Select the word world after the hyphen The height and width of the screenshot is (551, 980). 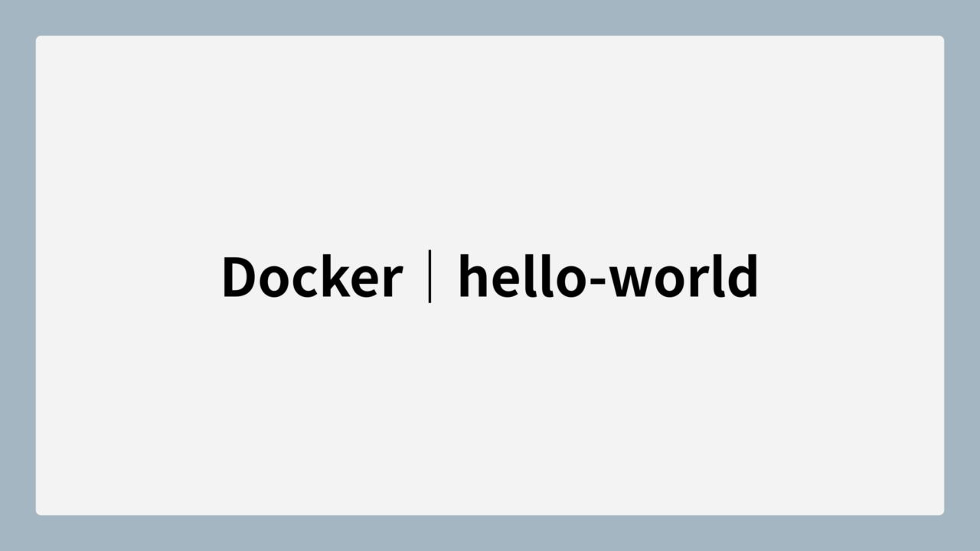click(683, 275)
